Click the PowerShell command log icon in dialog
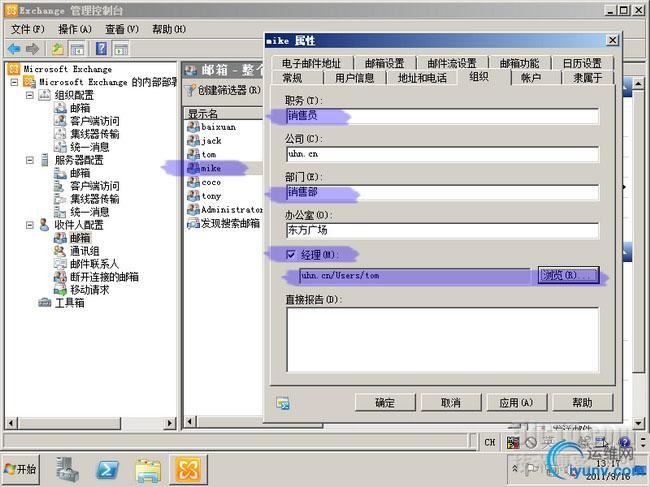The height and width of the screenshot is (487, 650). click(x=283, y=403)
